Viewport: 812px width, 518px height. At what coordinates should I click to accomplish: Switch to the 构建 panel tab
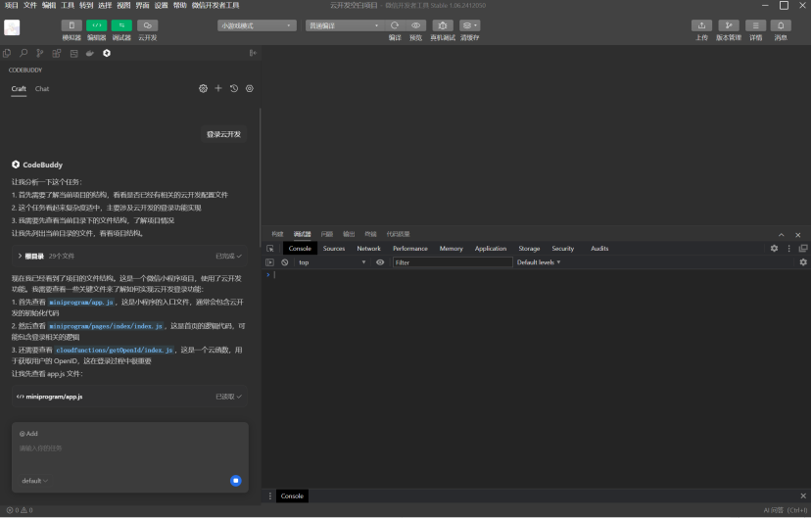click(x=277, y=234)
